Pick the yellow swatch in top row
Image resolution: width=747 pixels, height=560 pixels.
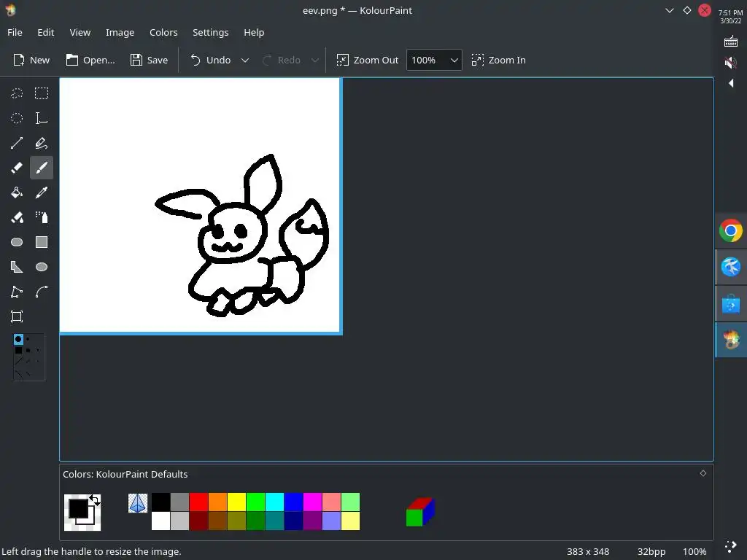[237, 502]
